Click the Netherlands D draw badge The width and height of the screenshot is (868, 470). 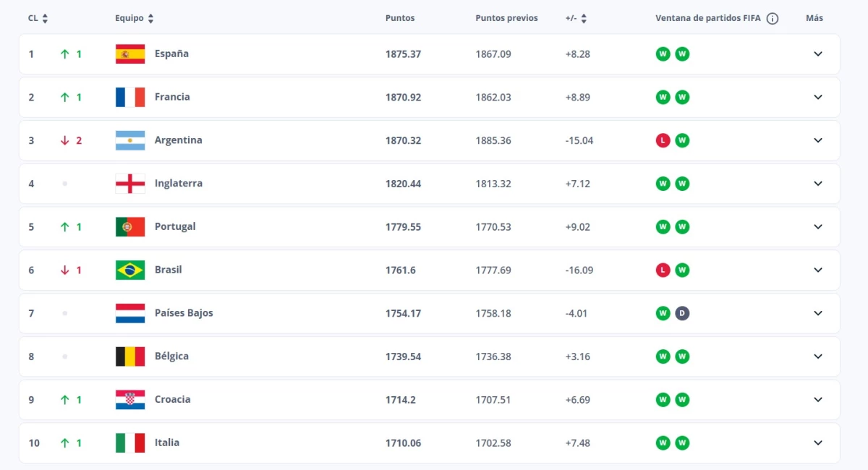[x=682, y=313]
